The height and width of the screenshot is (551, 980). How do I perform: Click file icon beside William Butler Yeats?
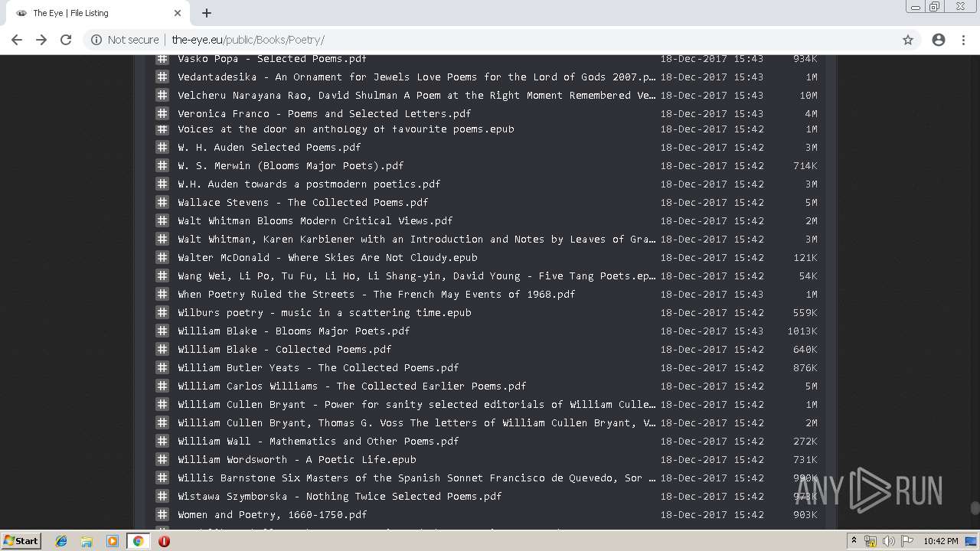(x=162, y=367)
